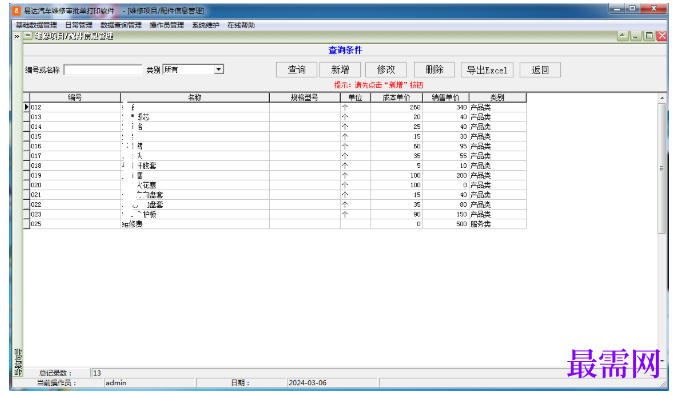
Task: Click the 单位 column header
Action: pos(356,97)
